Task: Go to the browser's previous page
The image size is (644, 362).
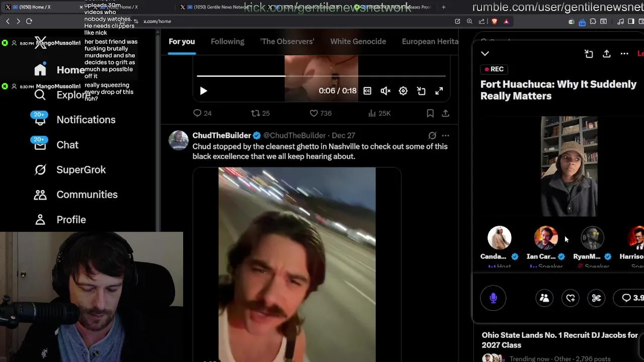Action: tap(8, 21)
